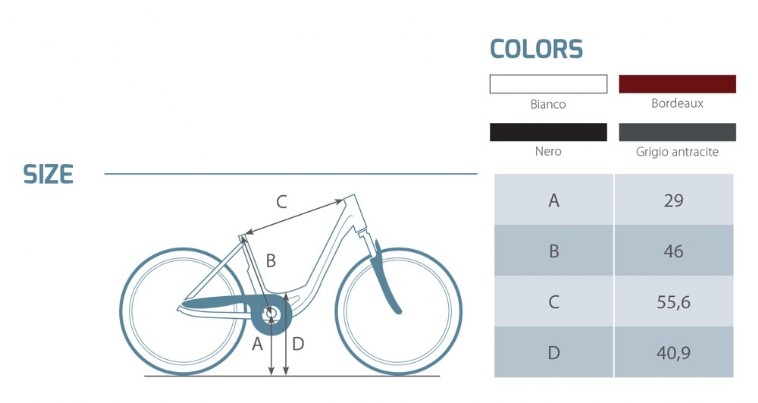Select the Bianco white color swatch
This screenshot has width=758, height=403.
[548, 84]
